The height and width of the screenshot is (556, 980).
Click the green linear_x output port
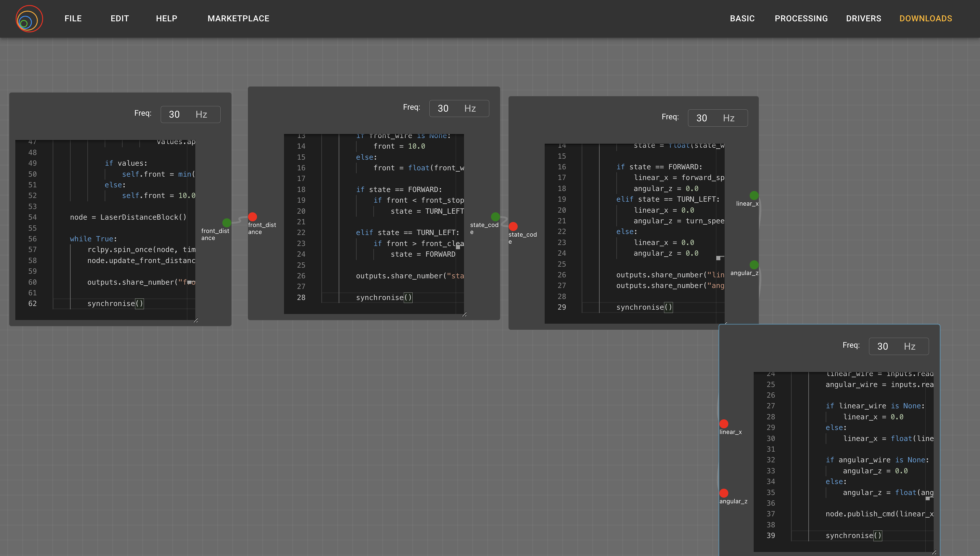(x=754, y=196)
